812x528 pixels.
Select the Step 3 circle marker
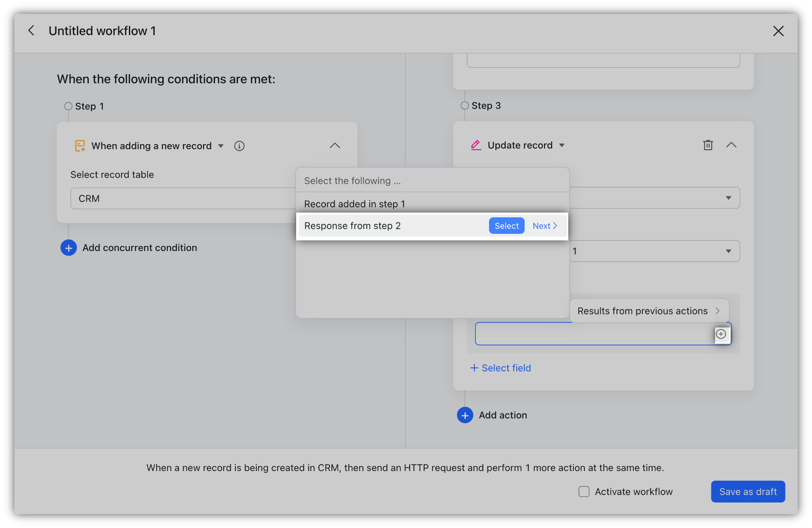pyautogui.click(x=464, y=105)
